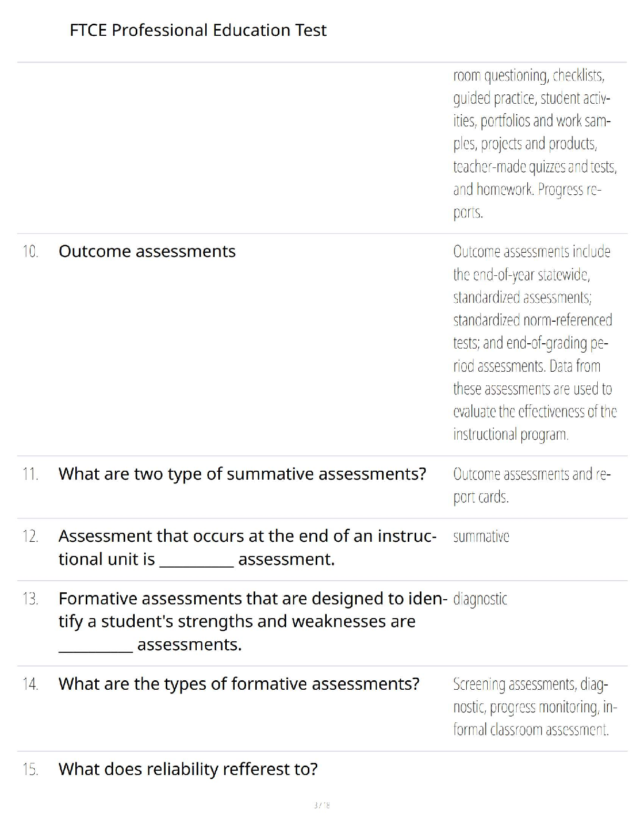Screen dimensions: 644x834
Task: Click the answer 'diagnostic'
Action: [480, 599]
